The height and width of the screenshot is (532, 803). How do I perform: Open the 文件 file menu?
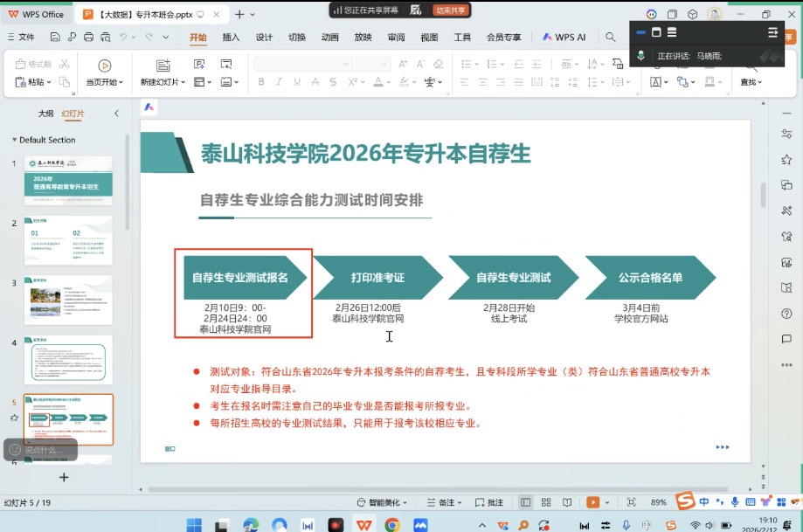tap(21, 37)
